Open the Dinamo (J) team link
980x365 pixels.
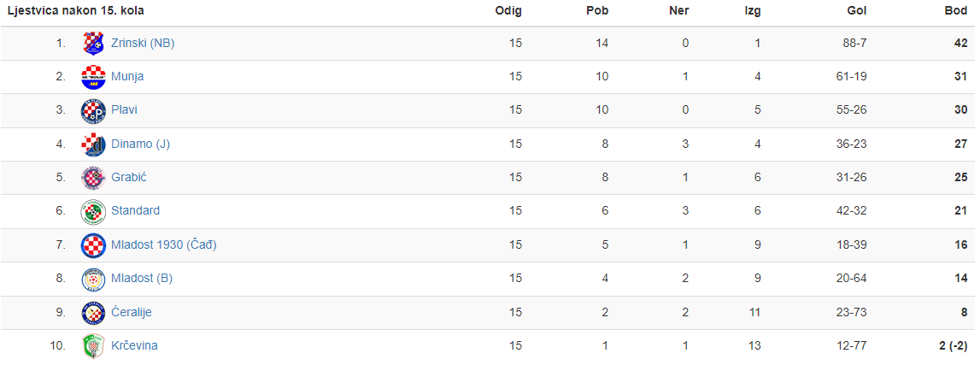pyautogui.click(x=141, y=144)
